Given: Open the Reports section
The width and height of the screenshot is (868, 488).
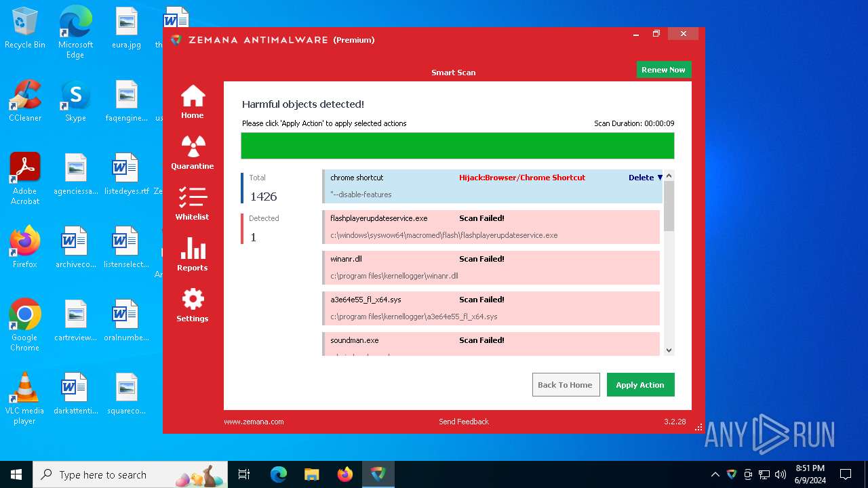Looking at the screenshot, I should coord(193,254).
